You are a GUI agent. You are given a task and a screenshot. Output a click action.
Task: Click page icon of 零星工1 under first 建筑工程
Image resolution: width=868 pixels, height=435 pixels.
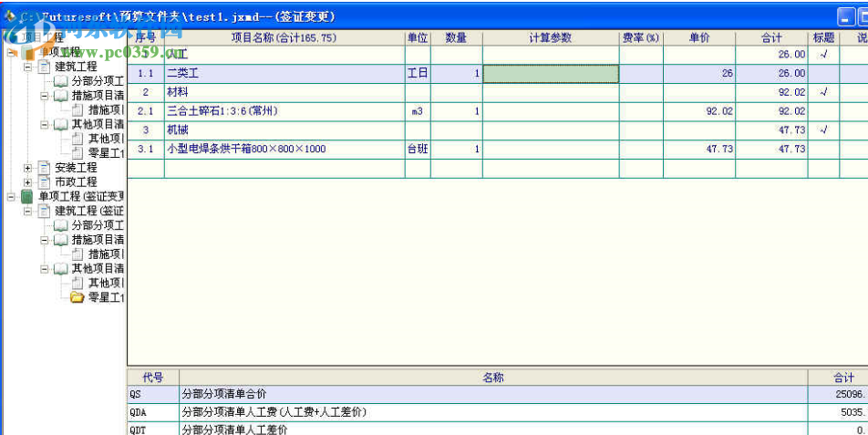tap(77, 152)
